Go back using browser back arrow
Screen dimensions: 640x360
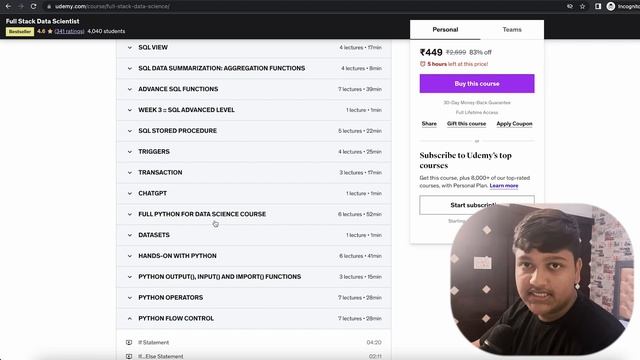[x=8, y=6]
